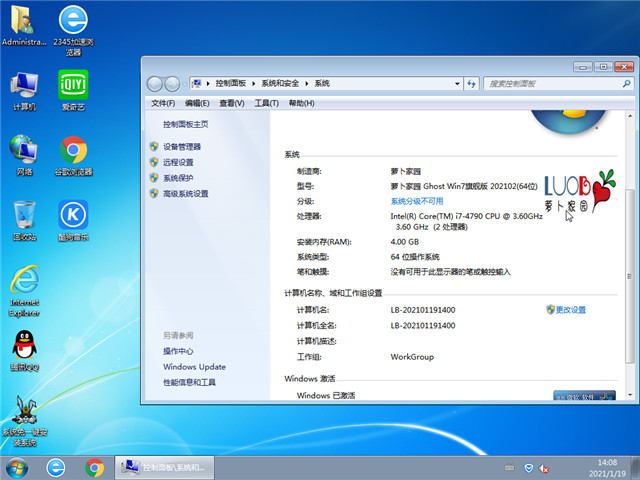This screenshot has height=480, width=640.
Task: Open 远程设置 link
Action: click(x=178, y=162)
